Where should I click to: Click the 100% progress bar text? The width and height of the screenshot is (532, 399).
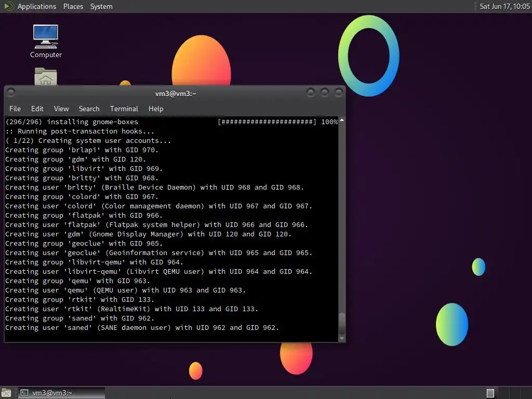tap(329, 122)
